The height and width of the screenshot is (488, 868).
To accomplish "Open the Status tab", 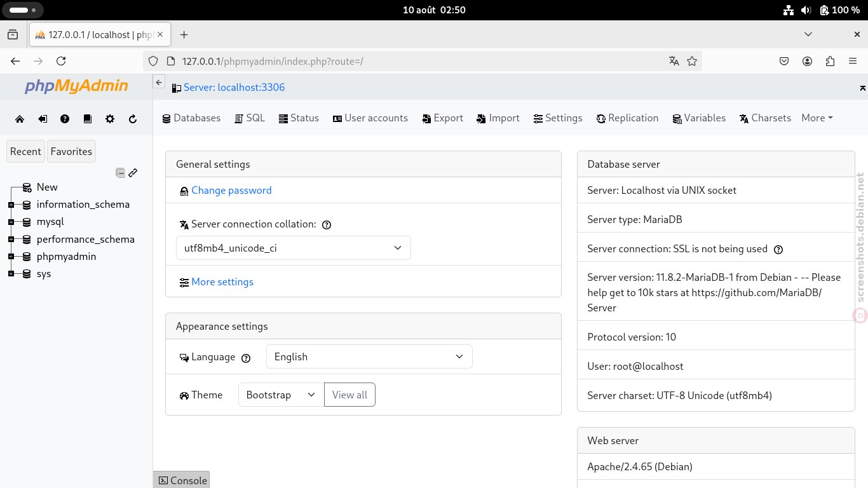I will pos(299,118).
